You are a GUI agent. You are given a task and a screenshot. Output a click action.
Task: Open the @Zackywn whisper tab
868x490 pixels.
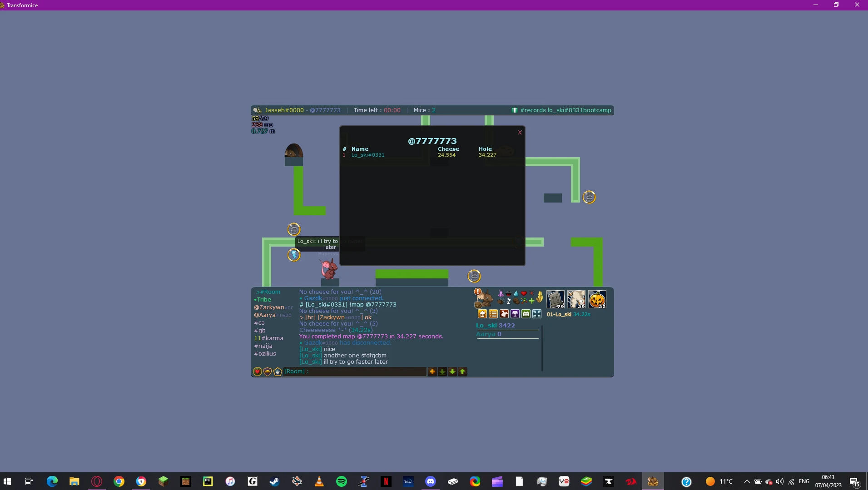point(273,307)
